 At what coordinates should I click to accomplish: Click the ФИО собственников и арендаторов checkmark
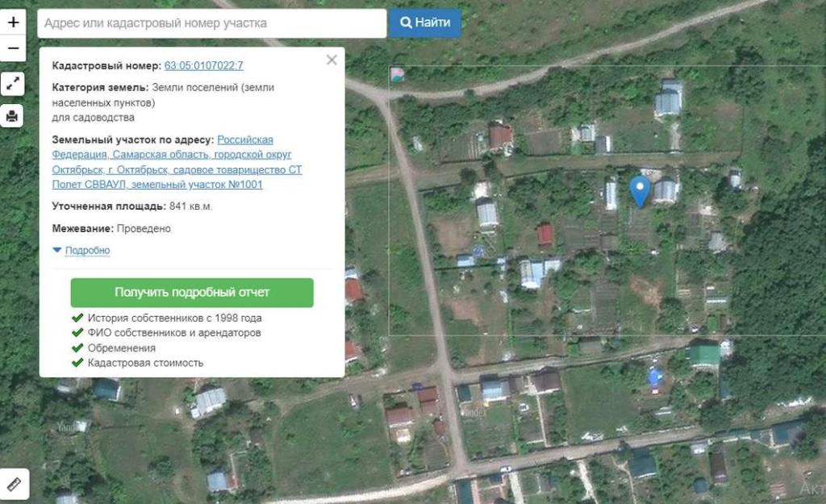[x=77, y=333]
